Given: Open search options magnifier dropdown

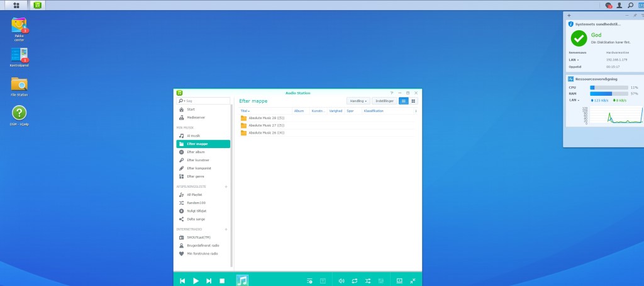Looking at the screenshot, I should click(x=180, y=101).
